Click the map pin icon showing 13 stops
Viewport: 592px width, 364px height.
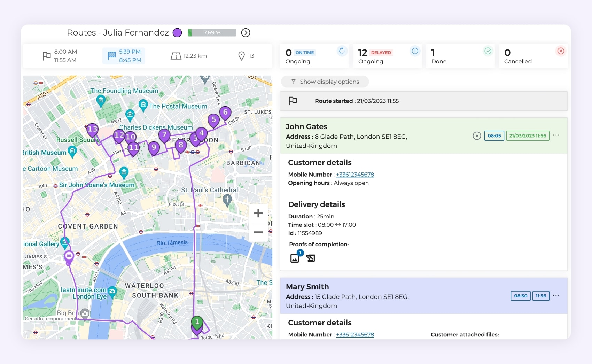pos(242,56)
